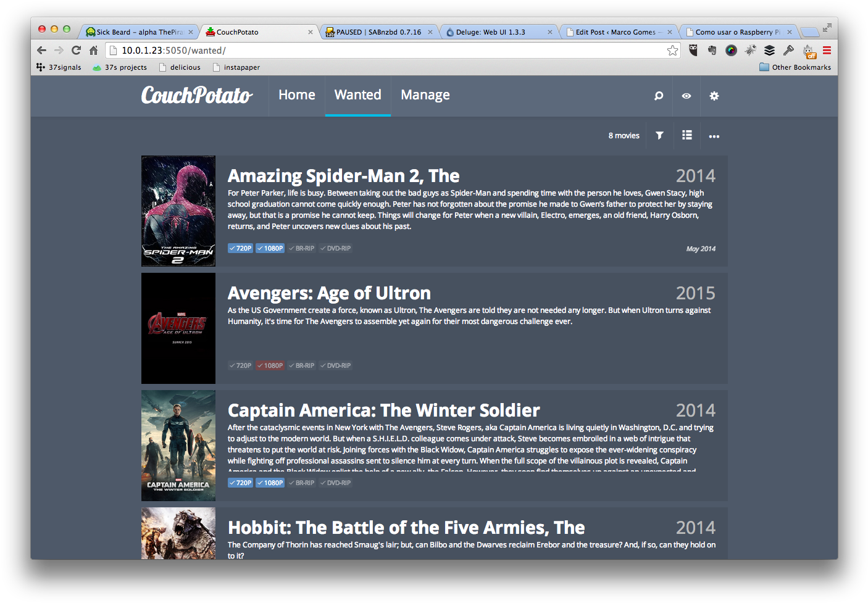Open the CouchPotato search icon
The image size is (868, 603).
point(659,96)
